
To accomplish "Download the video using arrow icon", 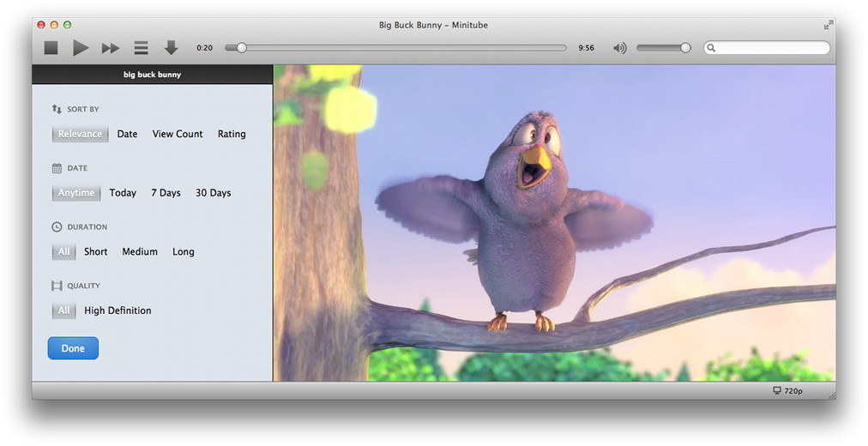I will pyautogui.click(x=171, y=48).
